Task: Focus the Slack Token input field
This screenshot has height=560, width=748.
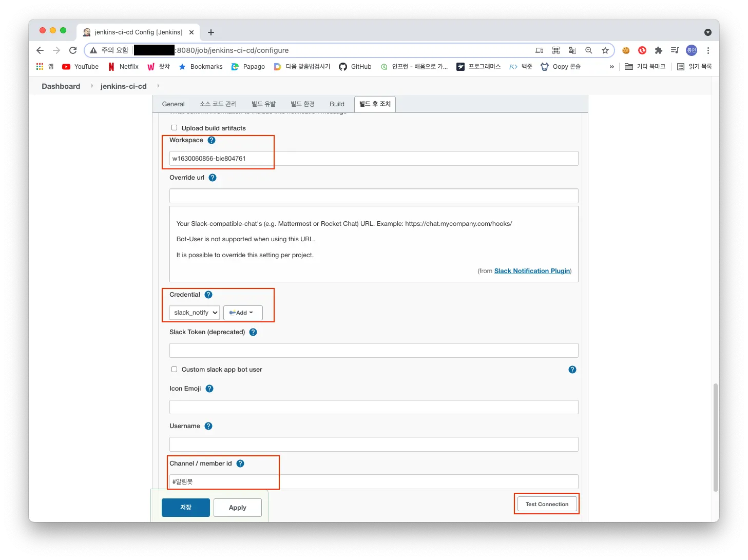Action: click(374, 351)
